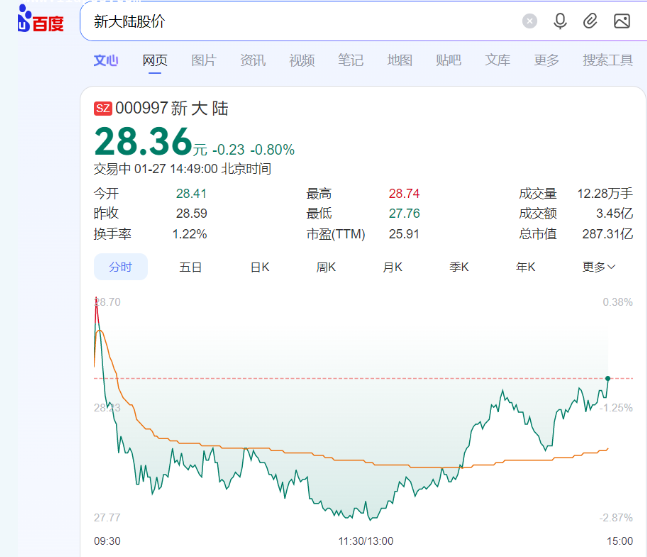
Task: Switch to the 网页 tab
Action: tap(155, 60)
